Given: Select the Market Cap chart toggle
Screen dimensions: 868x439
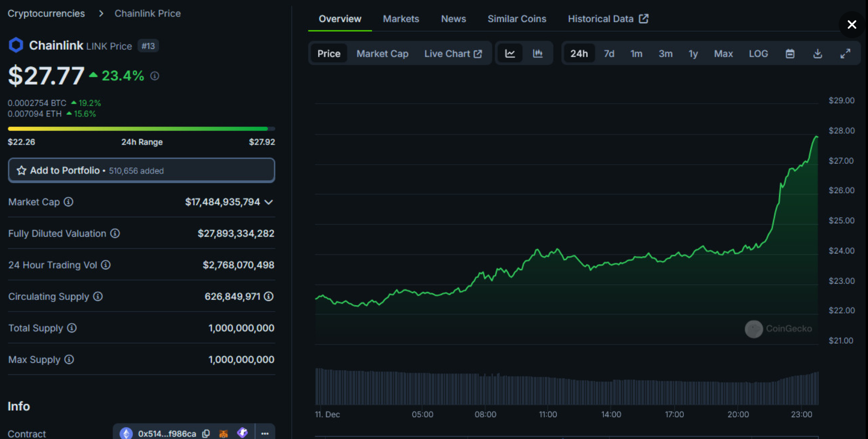Looking at the screenshot, I should pos(383,53).
